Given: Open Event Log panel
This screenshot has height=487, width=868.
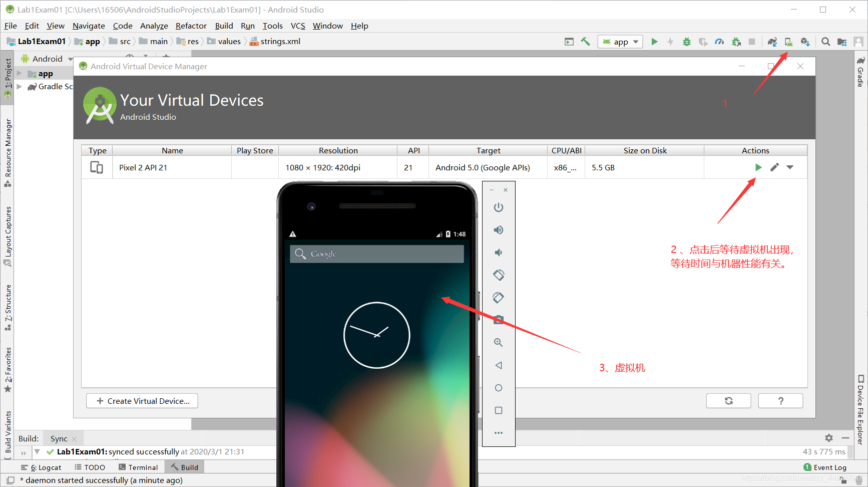Looking at the screenshot, I should (x=824, y=467).
